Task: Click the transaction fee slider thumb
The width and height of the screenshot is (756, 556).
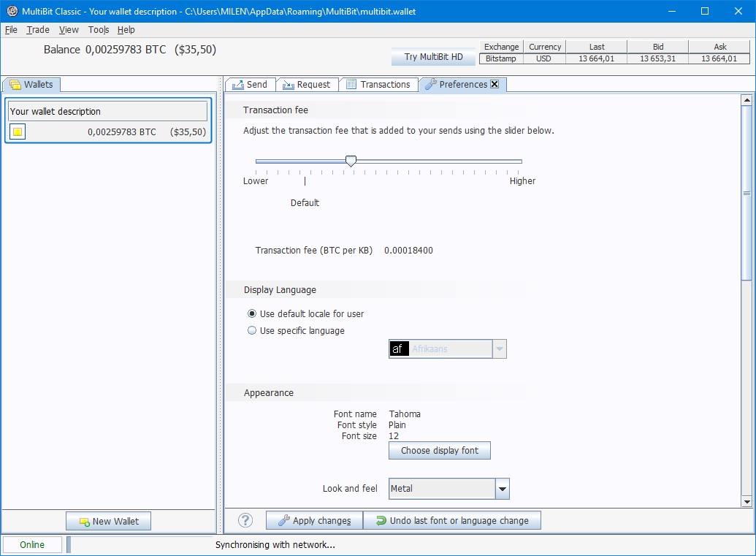Action: tap(351, 161)
